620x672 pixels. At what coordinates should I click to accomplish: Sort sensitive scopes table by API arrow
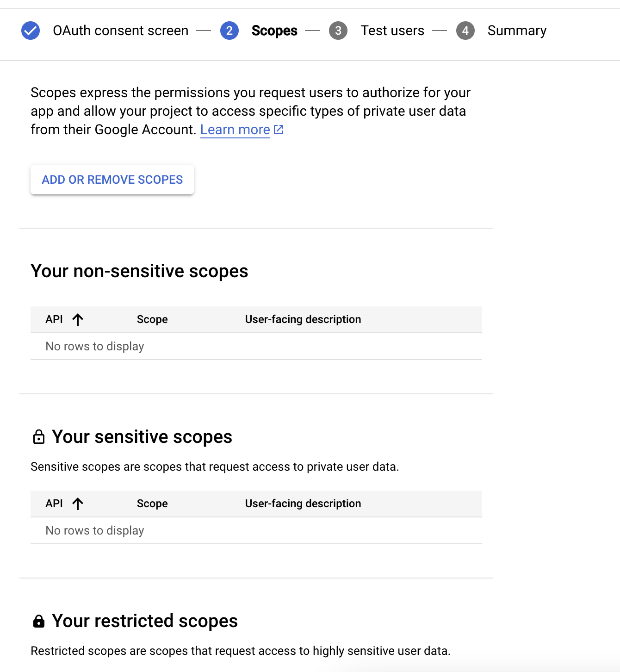tap(78, 504)
